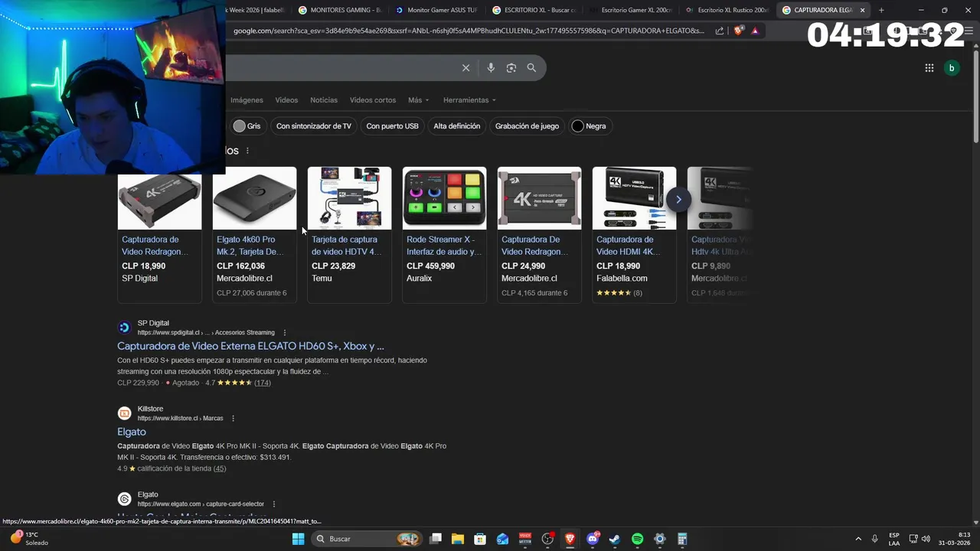Open File Explorer from the taskbar
Screen dimensions: 980x551
(458, 539)
